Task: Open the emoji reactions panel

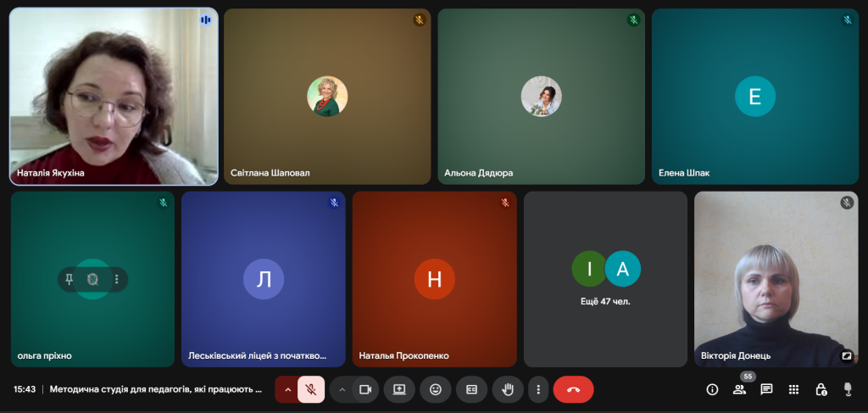Action: click(x=436, y=389)
